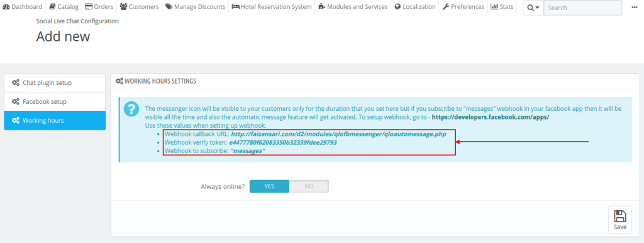Screen dimensions: 644x243
Task: Click the Stats bar chart icon
Action: click(x=494, y=6)
